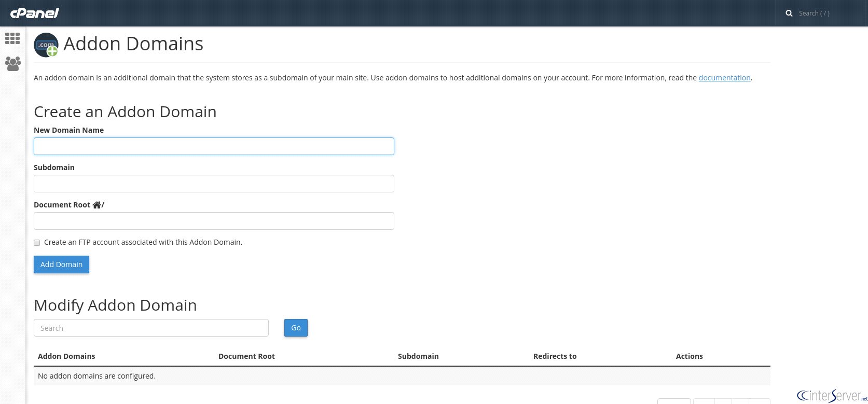Click the Go button beside the search box
Image resolution: width=868 pixels, height=404 pixels.
pos(296,328)
